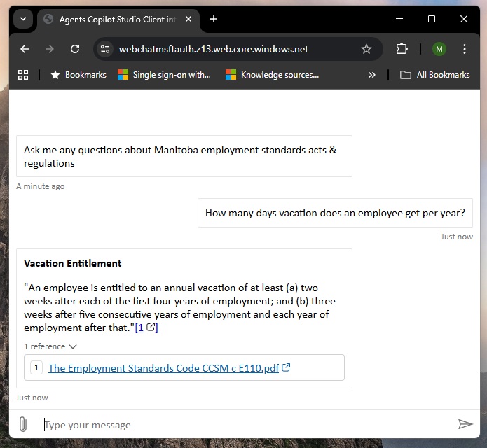Screen dimensions: 487x448
Task: Open the green M profile avatar
Action: pyautogui.click(x=439, y=49)
